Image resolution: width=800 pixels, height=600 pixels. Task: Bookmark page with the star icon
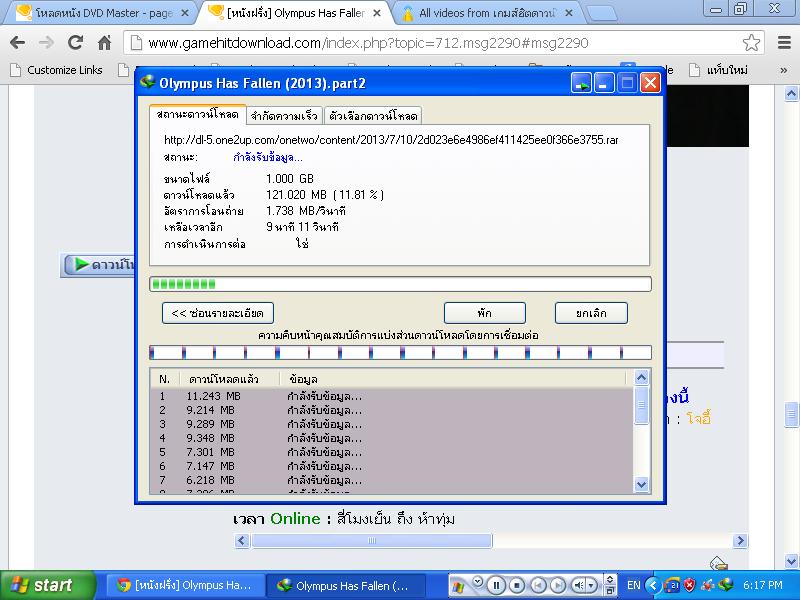coord(751,43)
